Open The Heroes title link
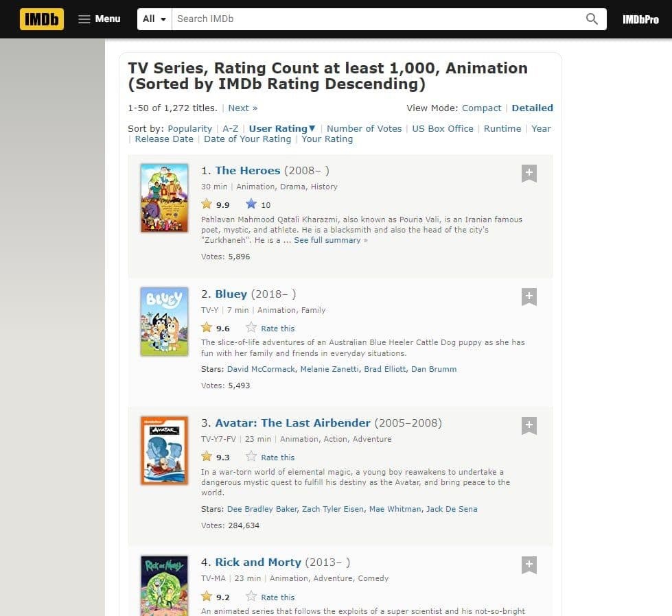Viewport: 672px width, 616px height. tap(247, 171)
